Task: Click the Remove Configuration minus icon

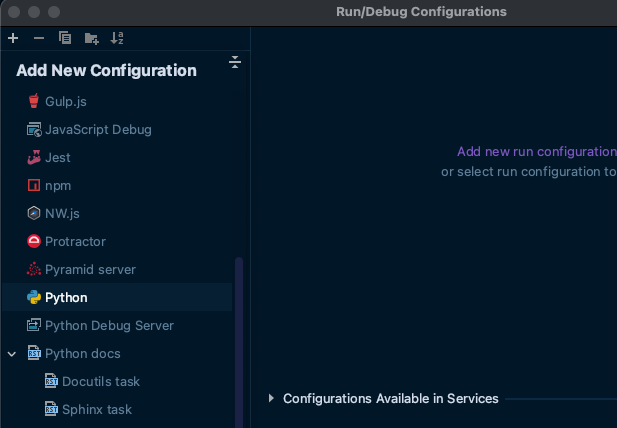Action: click(x=39, y=38)
